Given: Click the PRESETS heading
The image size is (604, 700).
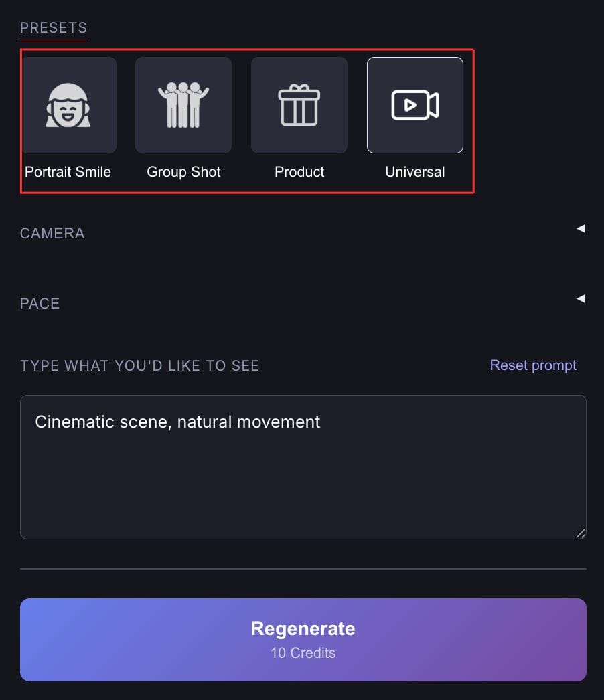Looking at the screenshot, I should [x=54, y=28].
